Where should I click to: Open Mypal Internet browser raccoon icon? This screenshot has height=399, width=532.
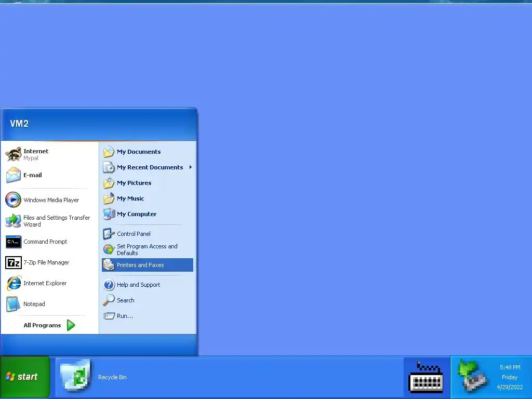(x=14, y=154)
